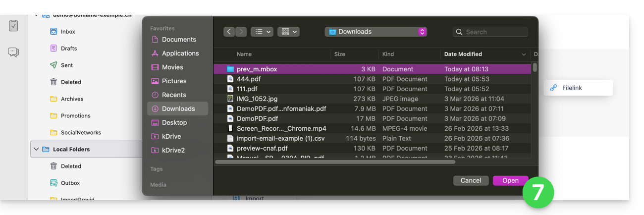Screen dimensions: 644x215
Task: Click the Cancel button
Action: pyautogui.click(x=471, y=181)
